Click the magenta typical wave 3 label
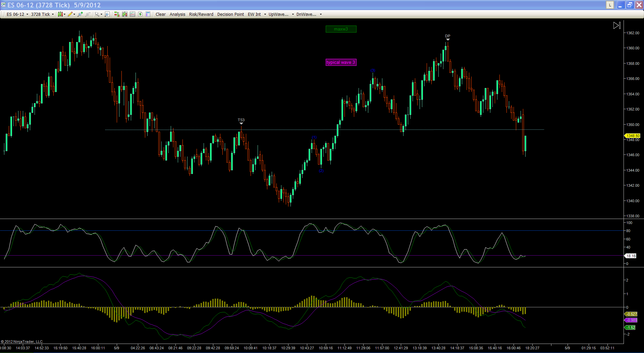Screen dimensions: 644x353 (x=341, y=62)
